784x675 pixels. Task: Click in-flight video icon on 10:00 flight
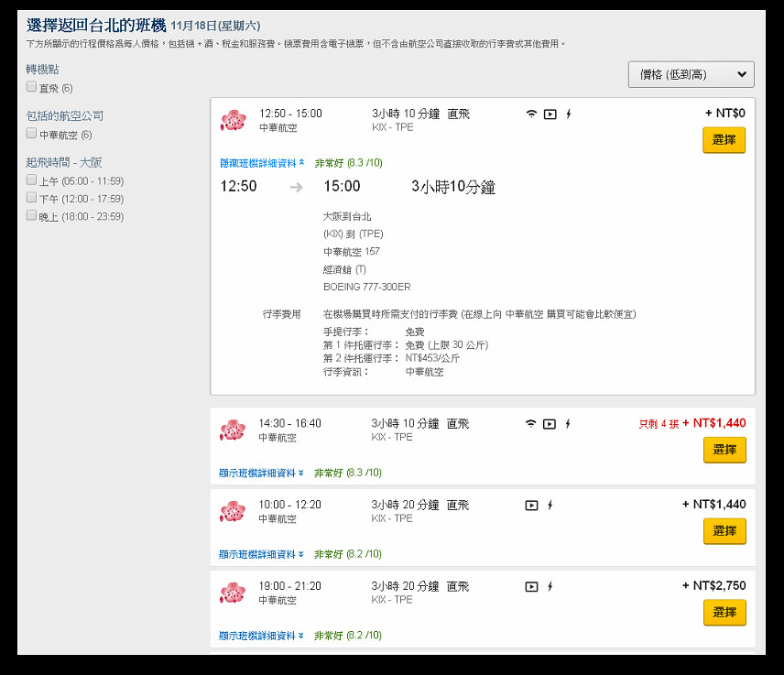tap(531, 506)
